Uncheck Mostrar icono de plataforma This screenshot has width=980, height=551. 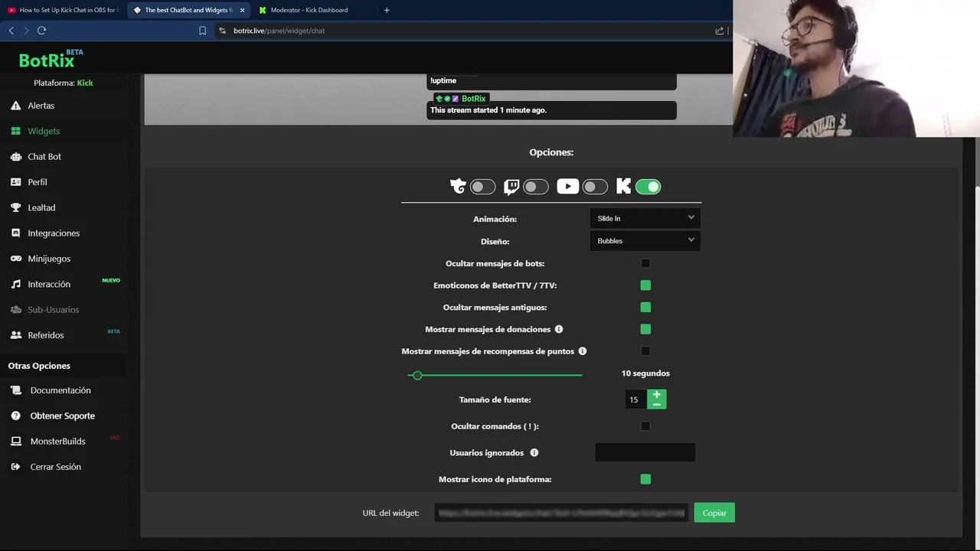click(645, 479)
